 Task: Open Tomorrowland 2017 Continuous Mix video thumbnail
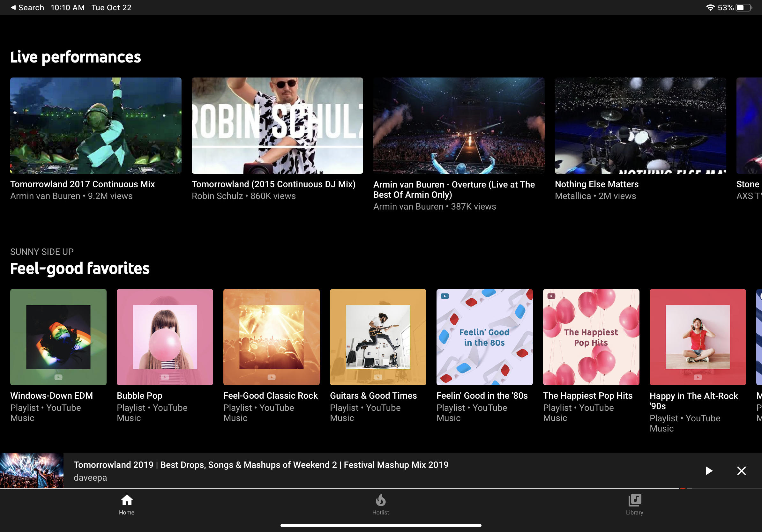click(x=96, y=126)
